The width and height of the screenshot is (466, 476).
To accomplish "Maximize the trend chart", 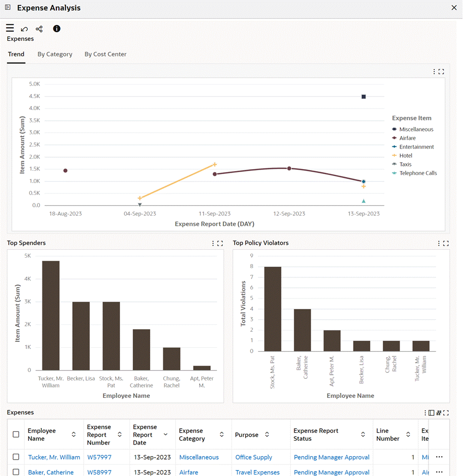I will [441, 72].
